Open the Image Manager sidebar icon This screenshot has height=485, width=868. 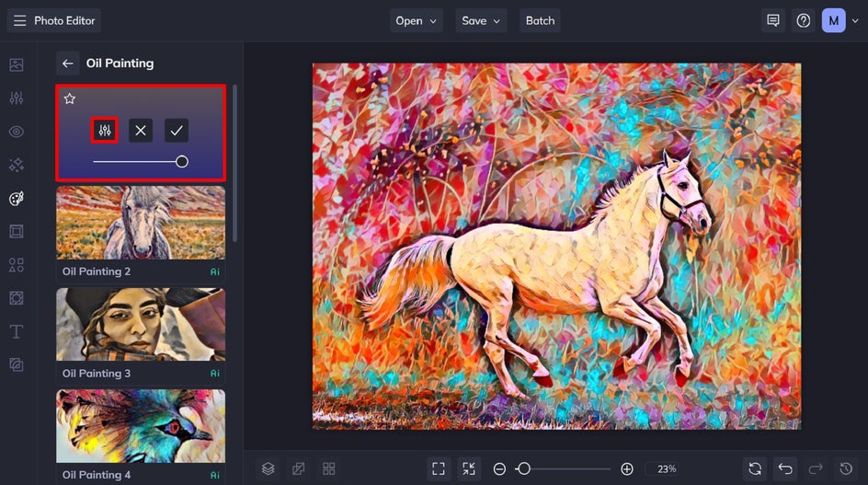coord(17,64)
